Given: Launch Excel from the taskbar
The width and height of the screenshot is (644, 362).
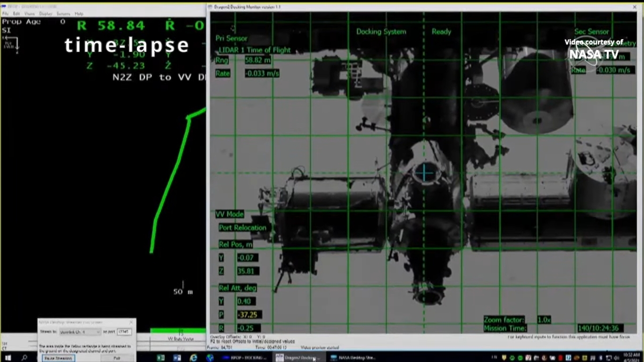Looking at the screenshot, I should (161, 358).
